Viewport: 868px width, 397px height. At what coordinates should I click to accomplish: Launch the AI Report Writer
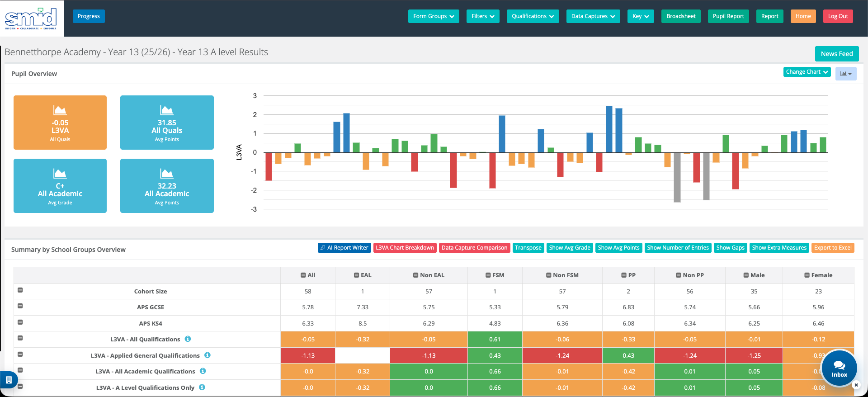click(344, 248)
